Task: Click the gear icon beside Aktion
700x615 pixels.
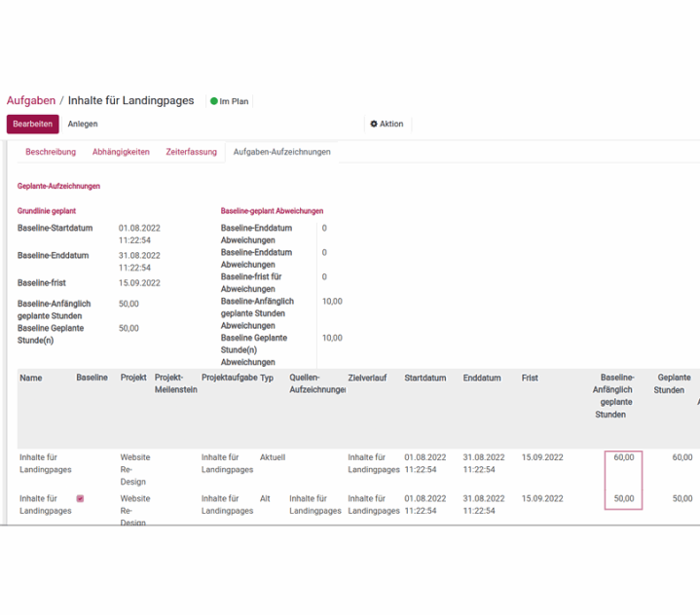Action: tap(374, 125)
